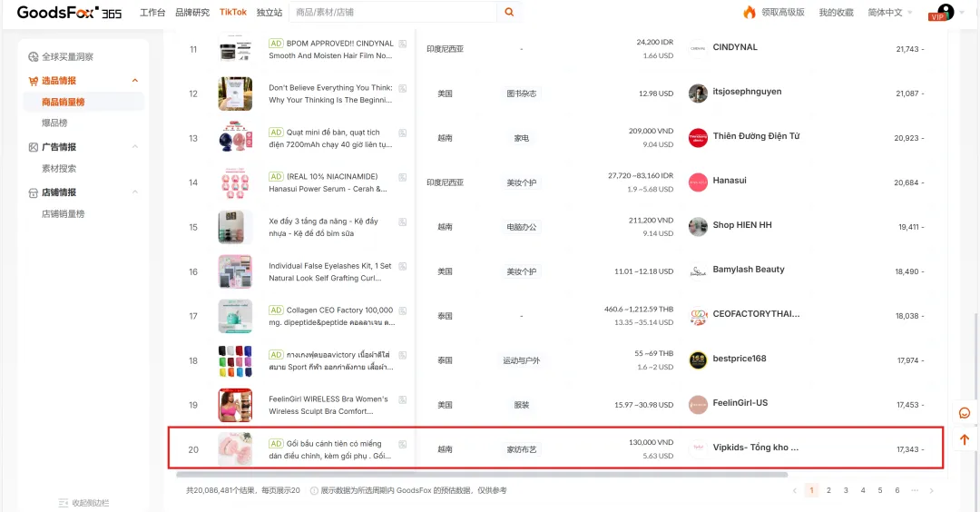Click the 广告情报 image icon
The image size is (980, 512).
tap(34, 147)
